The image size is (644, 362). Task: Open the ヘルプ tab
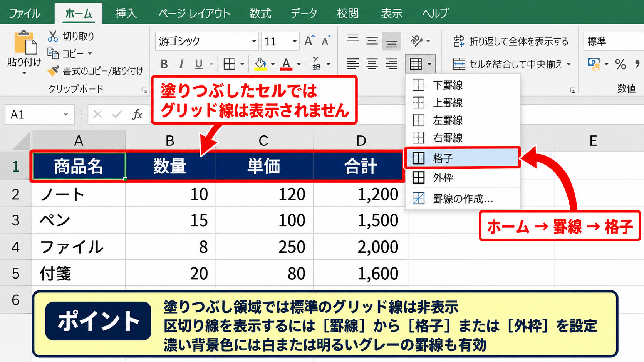point(435,13)
